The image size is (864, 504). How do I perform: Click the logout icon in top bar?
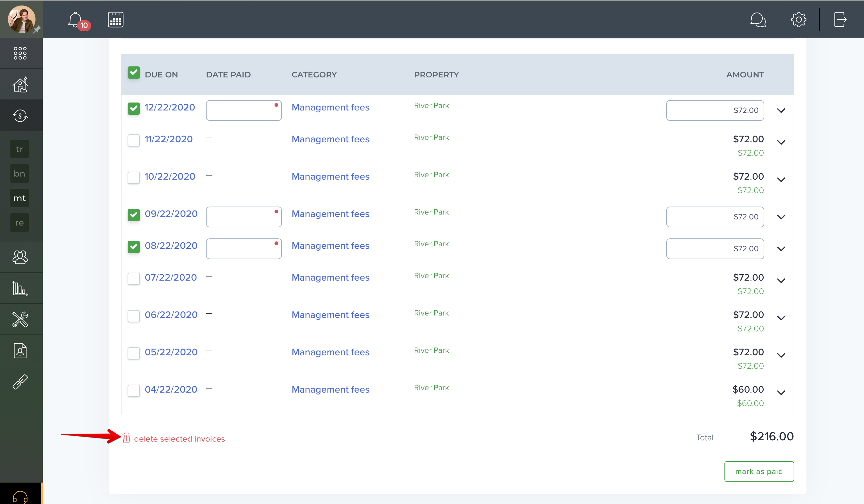coord(840,20)
